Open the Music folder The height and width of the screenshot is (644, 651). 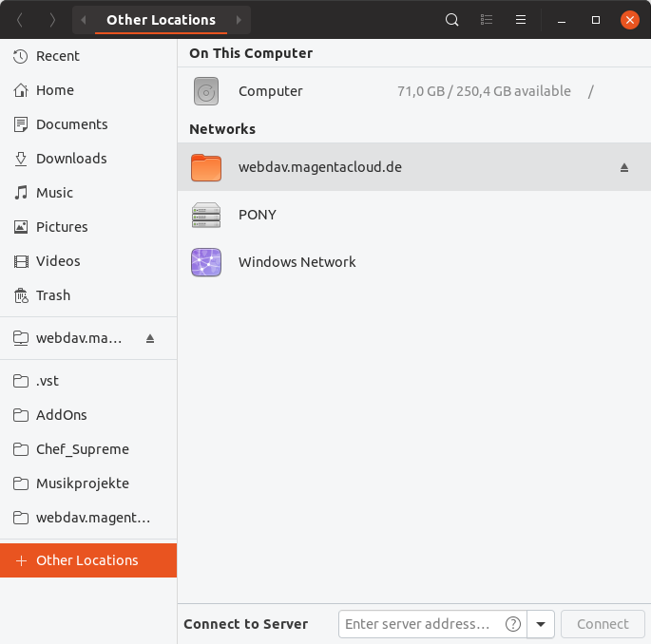point(88,193)
